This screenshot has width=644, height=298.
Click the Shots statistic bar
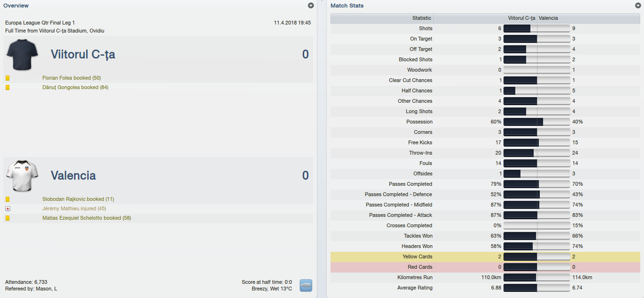tap(537, 28)
